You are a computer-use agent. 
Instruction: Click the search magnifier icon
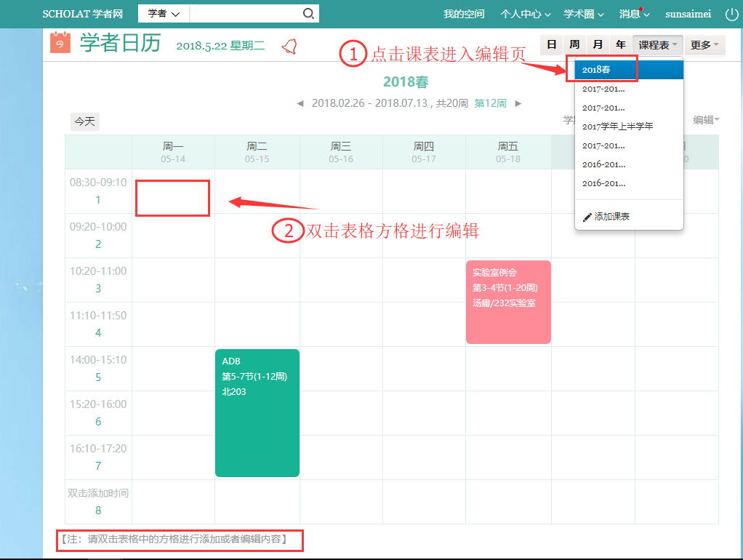click(x=308, y=14)
